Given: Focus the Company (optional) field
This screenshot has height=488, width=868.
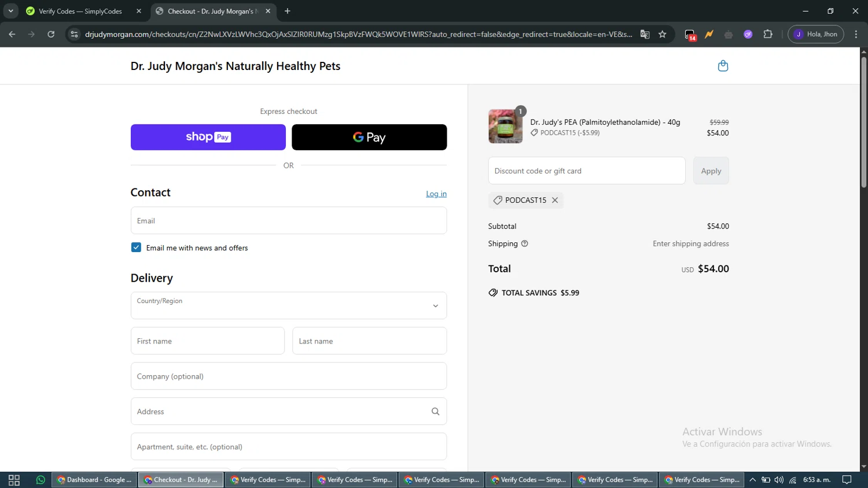Looking at the screenshot, I should tap(289, 376).
